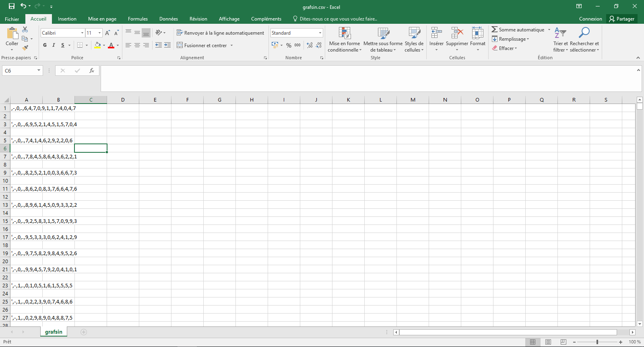Click the yellow fill color button
The height and width of the screenshot is (347, 644).
pos(97,45)
